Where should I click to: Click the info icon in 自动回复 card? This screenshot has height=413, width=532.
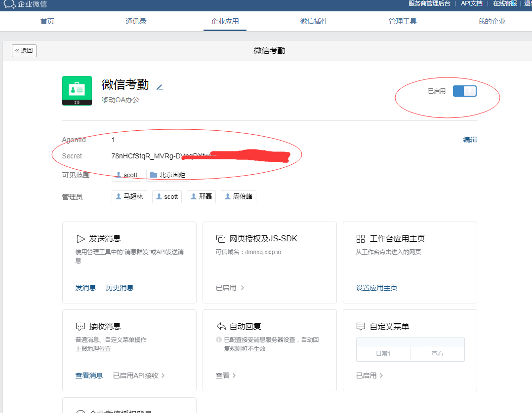(219, 339)
